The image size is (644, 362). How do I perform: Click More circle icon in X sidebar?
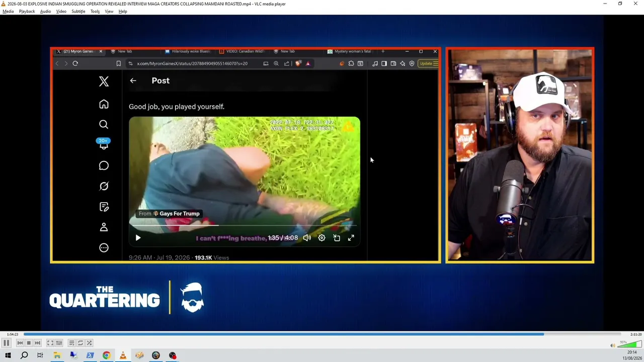(x=104, y=247)
